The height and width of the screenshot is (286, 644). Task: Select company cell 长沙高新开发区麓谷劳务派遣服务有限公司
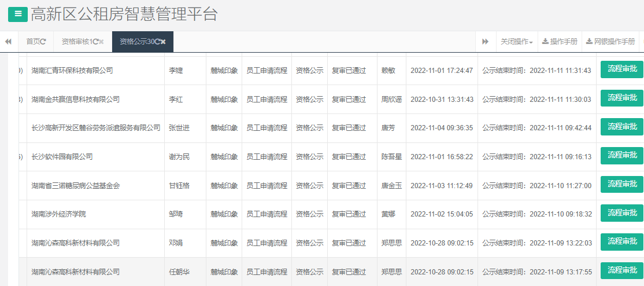coord(96,128)
